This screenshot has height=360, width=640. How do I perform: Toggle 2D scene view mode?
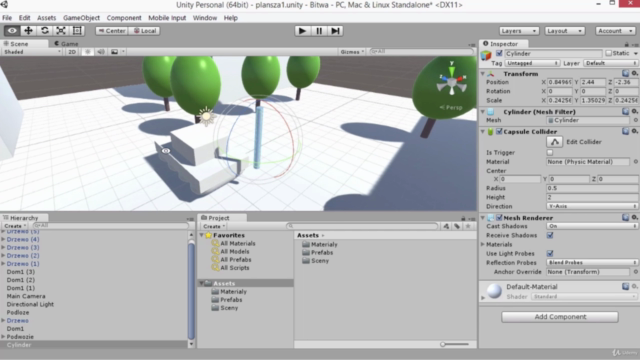pyautogui.click(x=72, y=52)
